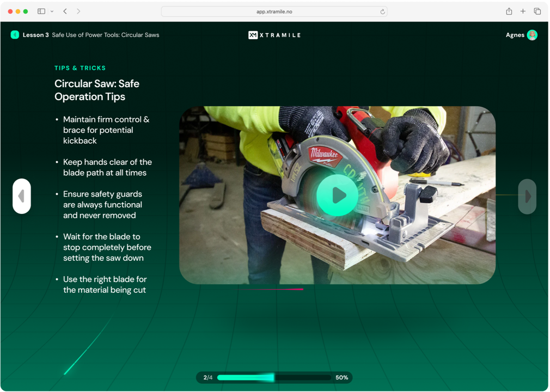Play the circular saw video
The width and height of the screenshot is (550, 392).
(x=337, y=195)
